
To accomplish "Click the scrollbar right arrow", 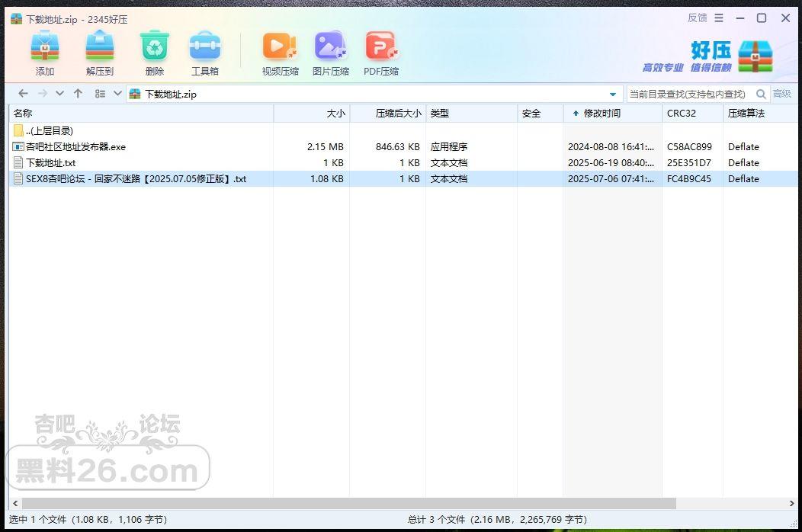I will pos(792,503).
